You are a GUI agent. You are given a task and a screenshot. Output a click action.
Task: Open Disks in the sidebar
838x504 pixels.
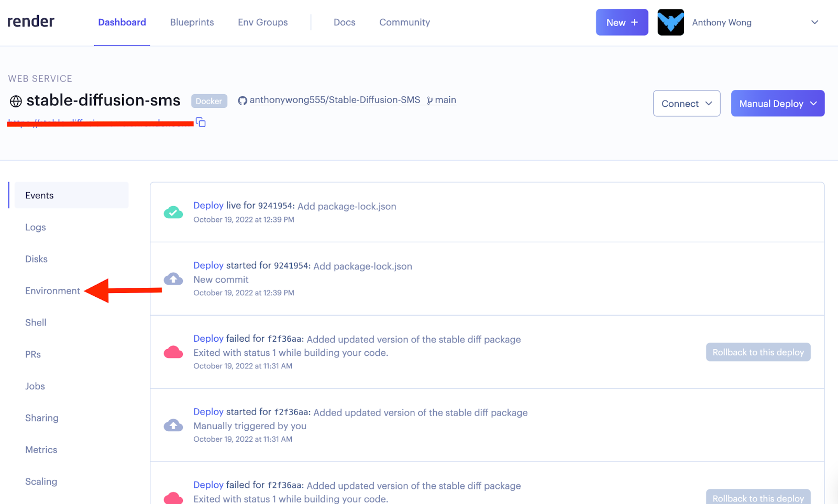pyautogui.click(x=36, y=259)
